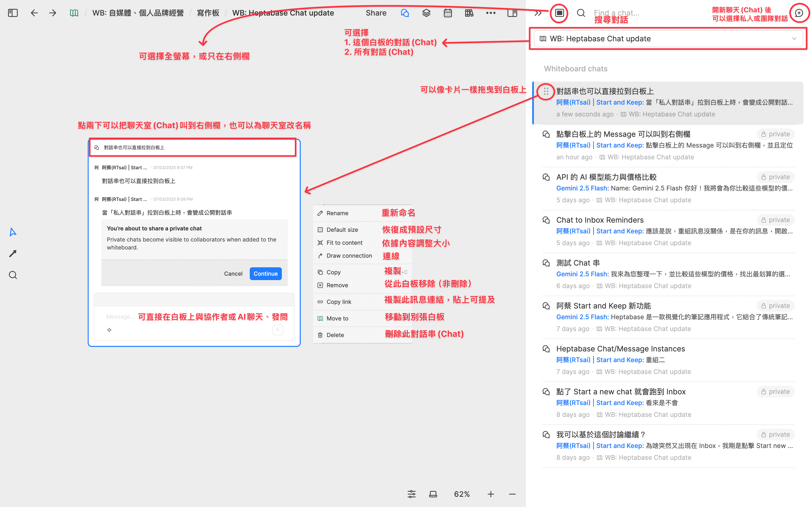This screenshot has width=812, height=507.
Task: Toggle the left sidebar icon at top left
Action: pyautogui.click(x=13, y=13)
